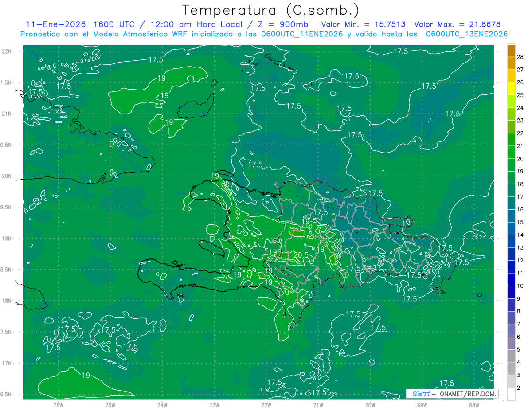Image resolution: width=532 pixels, height=411 pixels.
Task: Click the '21N' latitude axis label
Action: point(8,114)
